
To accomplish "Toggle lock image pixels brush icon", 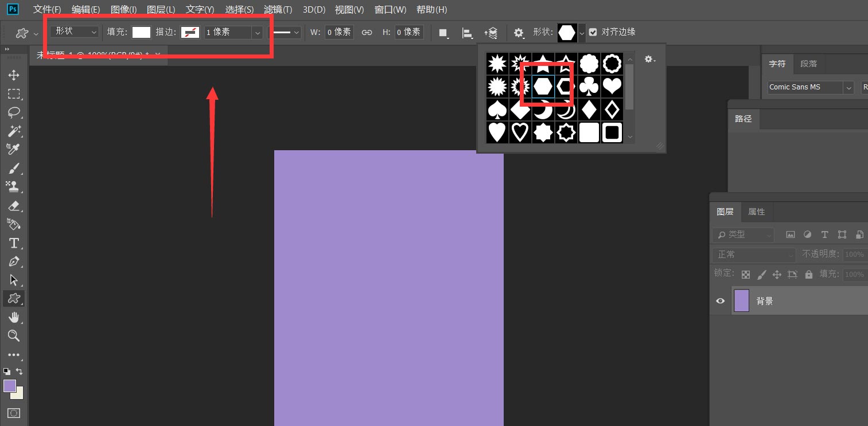I will [x=761, y=275].
